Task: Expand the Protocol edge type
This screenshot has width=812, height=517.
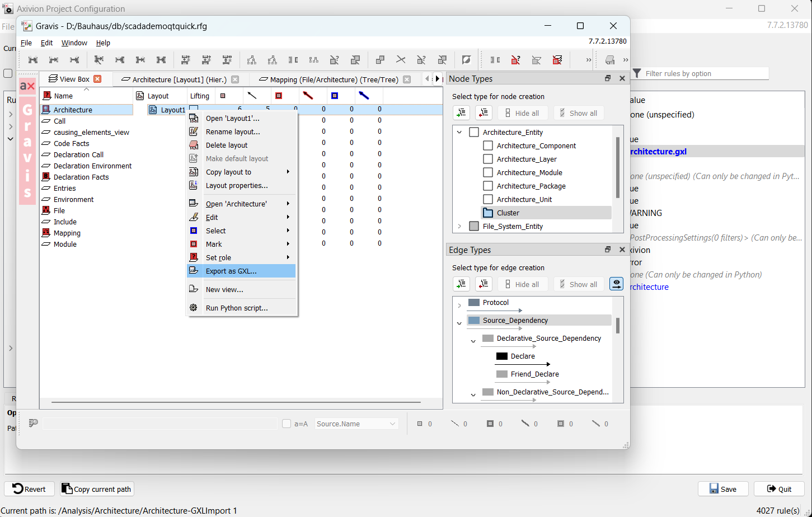Action: click(x=459, y=305)
